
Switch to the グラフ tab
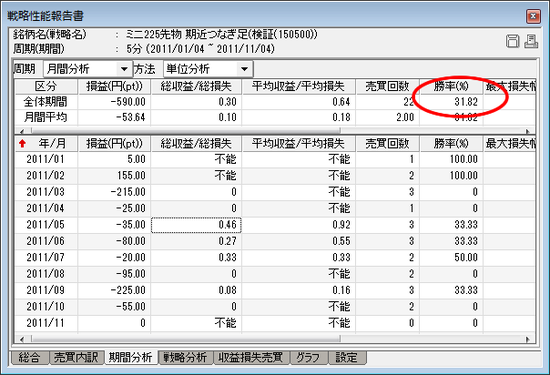point(308,357)
